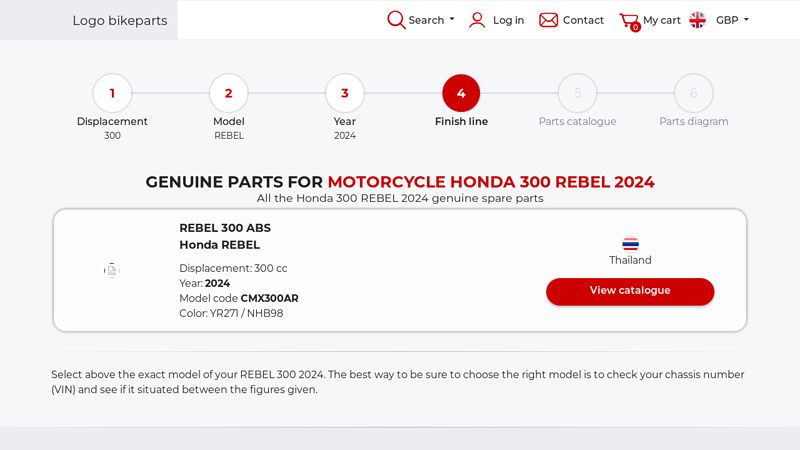Click the Logo bikeparts home link
800x450 pixels.
[x=120, y=20]
